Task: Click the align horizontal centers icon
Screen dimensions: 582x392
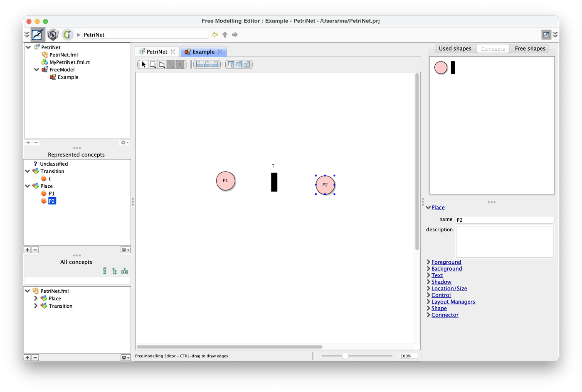Action: (207, 64)
